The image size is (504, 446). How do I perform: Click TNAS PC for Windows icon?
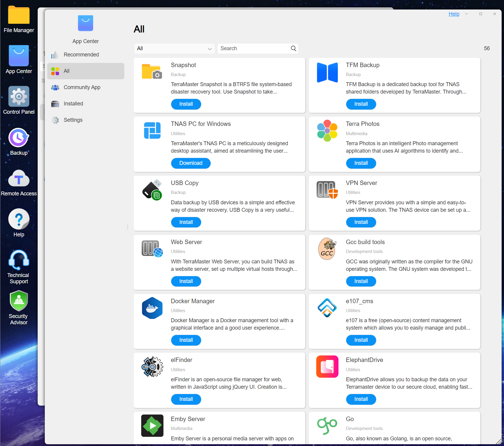pos(152,131)
